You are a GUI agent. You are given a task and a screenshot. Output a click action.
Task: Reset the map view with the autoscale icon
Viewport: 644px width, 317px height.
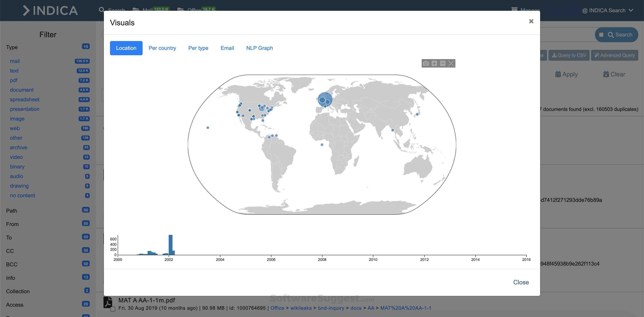click(x=451, y=63)
